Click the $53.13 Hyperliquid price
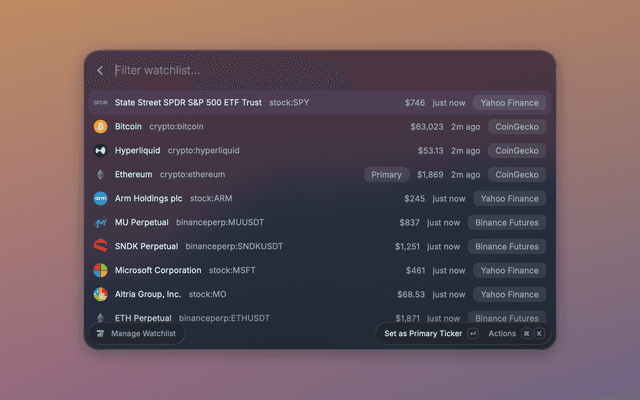This screenshot has height=400, width=640. pyautogui.click(x=430, y=151)
